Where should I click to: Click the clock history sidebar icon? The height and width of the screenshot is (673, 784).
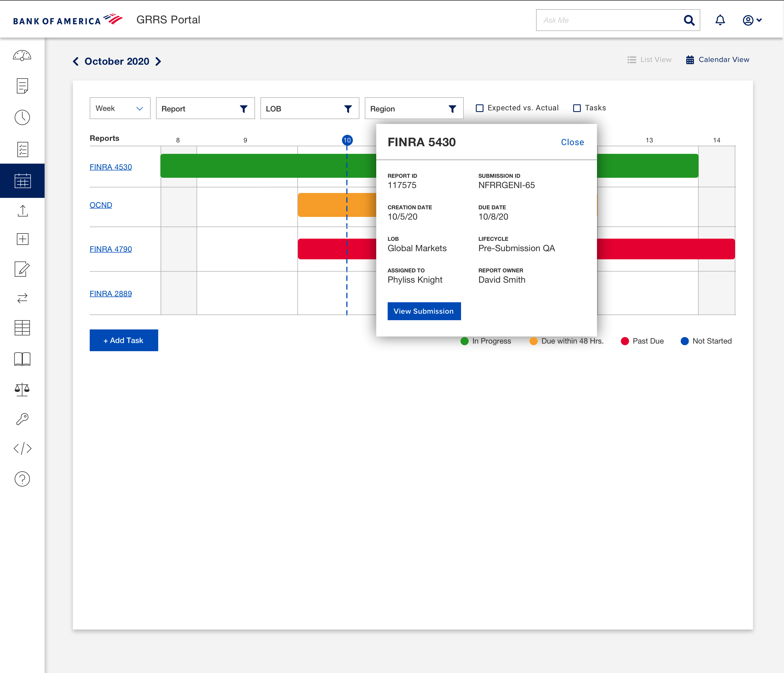click(22, 118)
